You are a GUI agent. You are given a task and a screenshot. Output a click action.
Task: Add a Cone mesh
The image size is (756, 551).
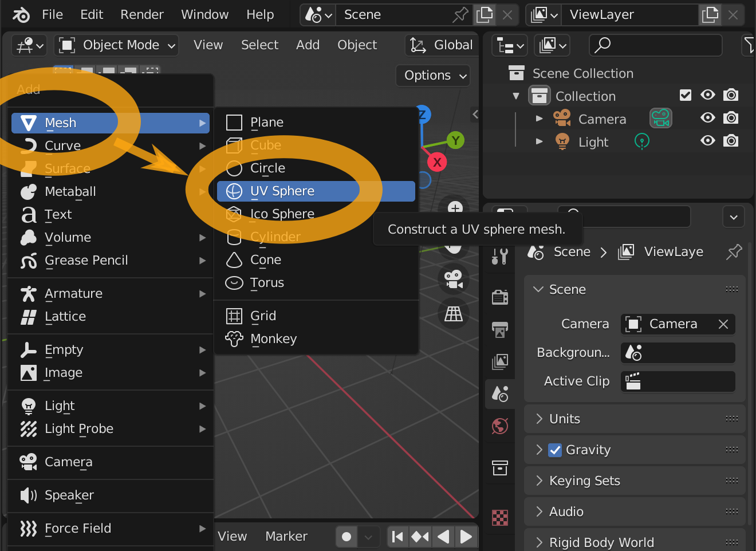316,260
